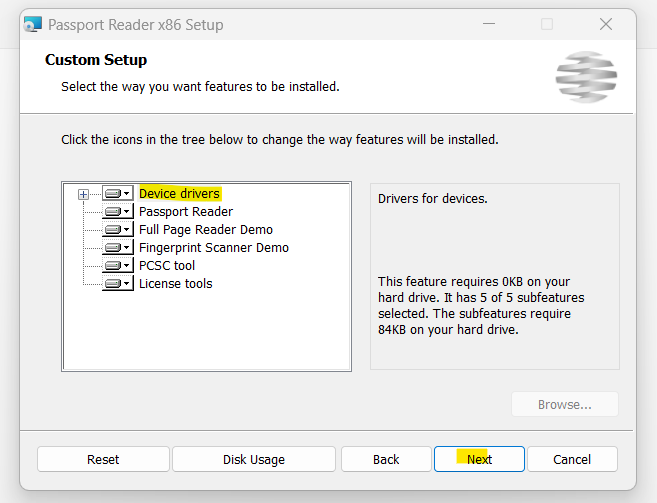Open install-state dropdown for Device drivers
This screenshot has height=503, width=657.
pyautogui.click(x=118, y=194)
